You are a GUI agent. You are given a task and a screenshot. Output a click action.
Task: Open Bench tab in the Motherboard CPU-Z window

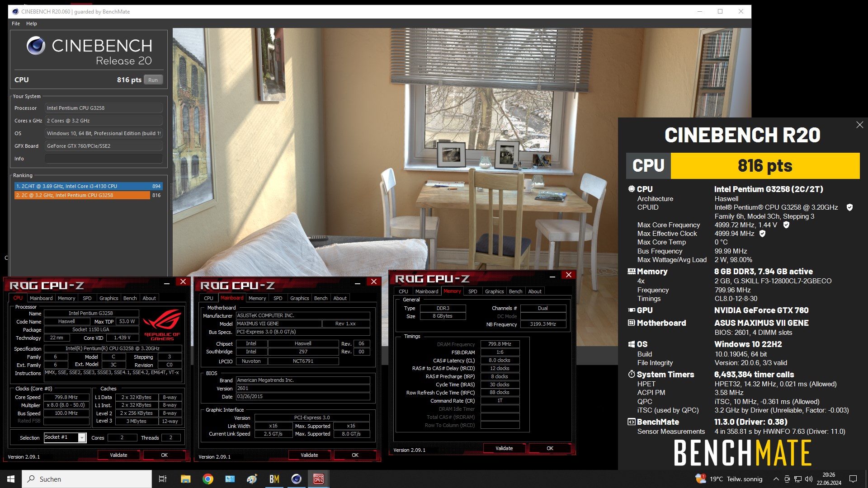pyautogui.click(x=321, y=298)
